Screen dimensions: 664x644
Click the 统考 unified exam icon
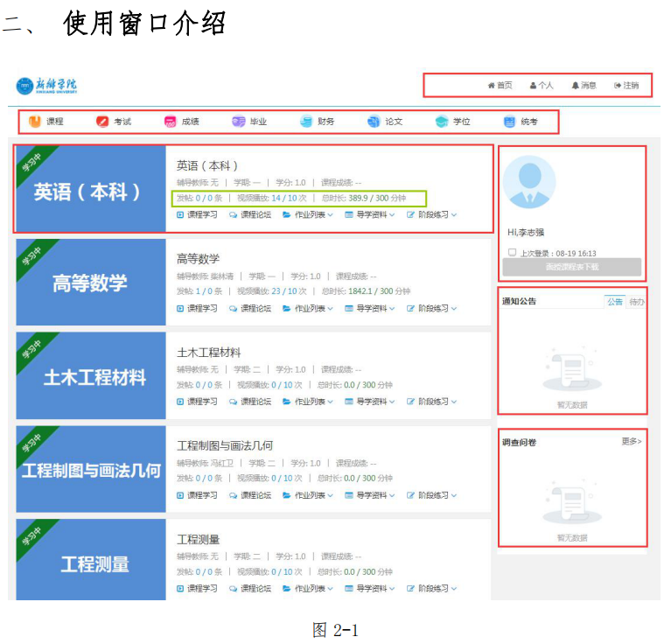509,122
